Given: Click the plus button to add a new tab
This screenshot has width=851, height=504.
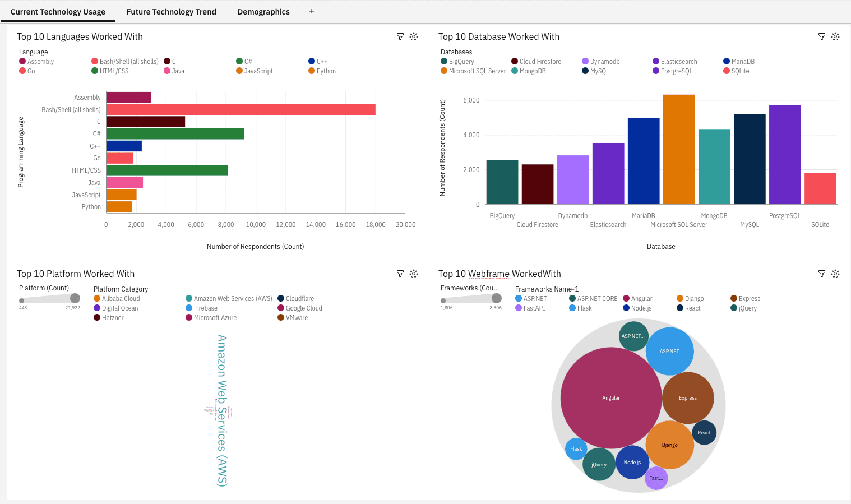Looking at the screenshot, I should click(x=311, y=11).
